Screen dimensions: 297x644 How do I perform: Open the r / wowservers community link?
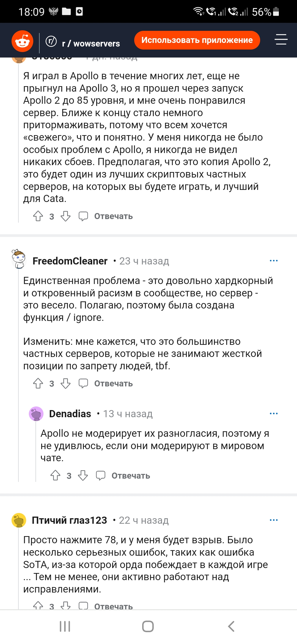click(x=91, y=43)
